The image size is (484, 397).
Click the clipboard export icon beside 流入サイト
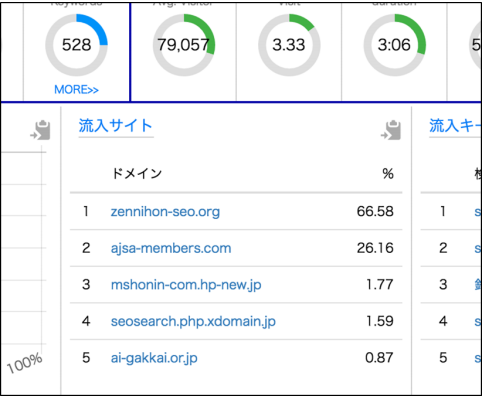(x=391, y=130)
